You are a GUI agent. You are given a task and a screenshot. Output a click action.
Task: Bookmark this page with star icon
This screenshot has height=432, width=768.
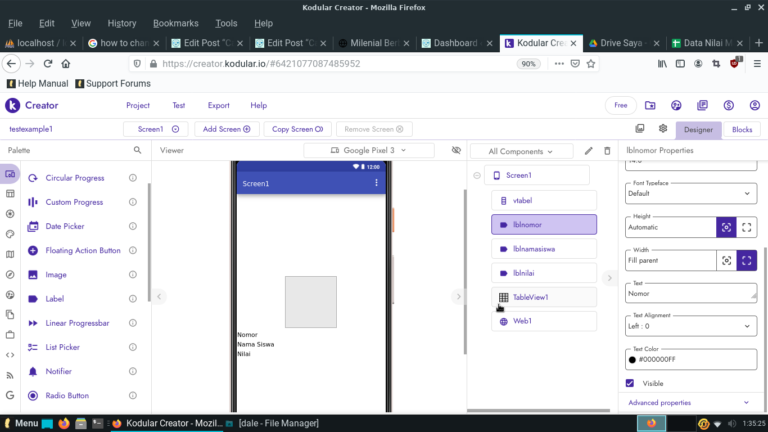tap(591, 64)
